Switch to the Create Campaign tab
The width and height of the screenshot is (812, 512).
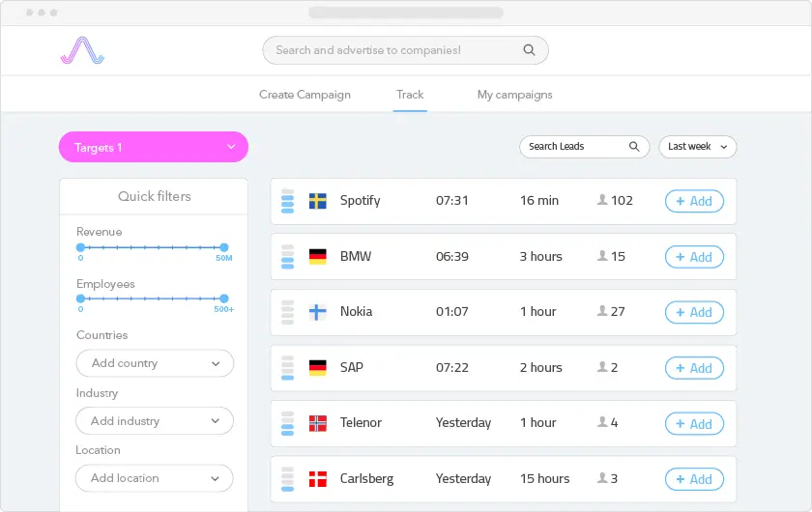pyautogui.click(x=305, y=95)
